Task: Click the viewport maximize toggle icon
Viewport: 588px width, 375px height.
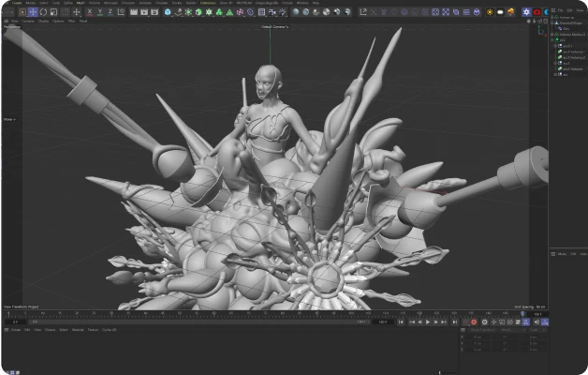Action: (x=546, y=21)
